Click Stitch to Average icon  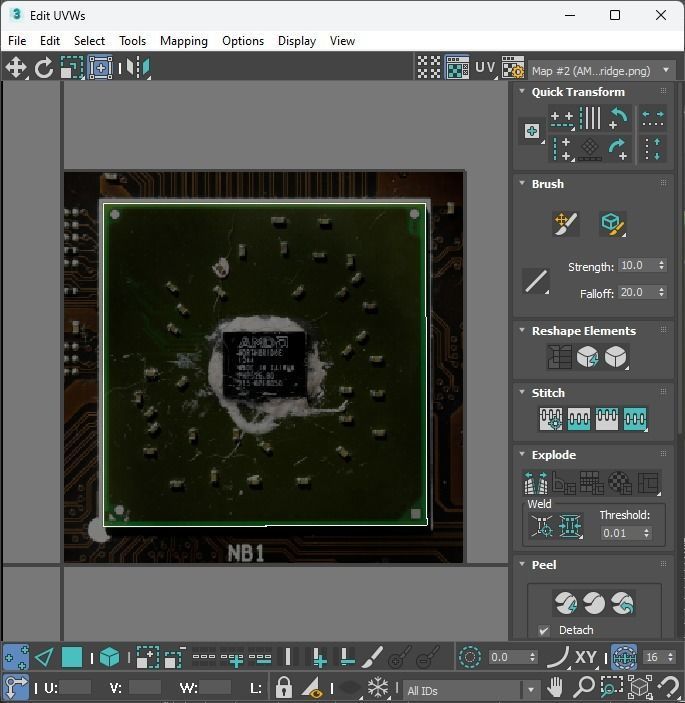click(578, 419)
